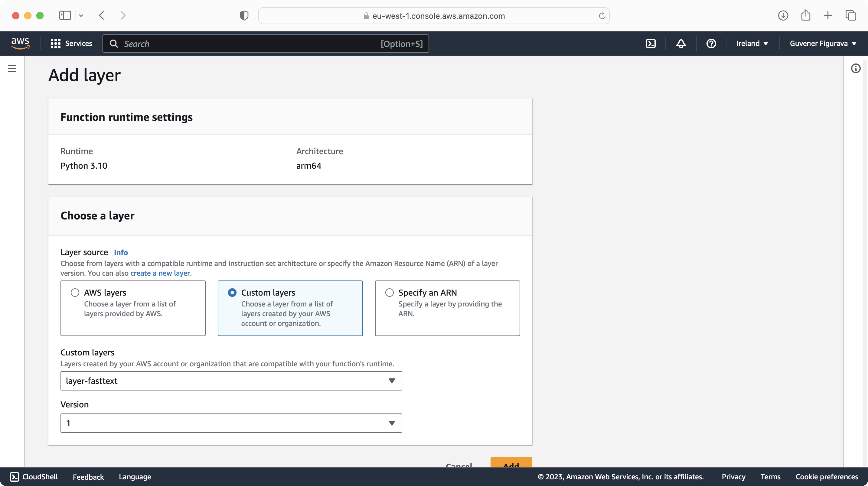Open the notifications bell icon
868x486 pixels.
[681, 44]
